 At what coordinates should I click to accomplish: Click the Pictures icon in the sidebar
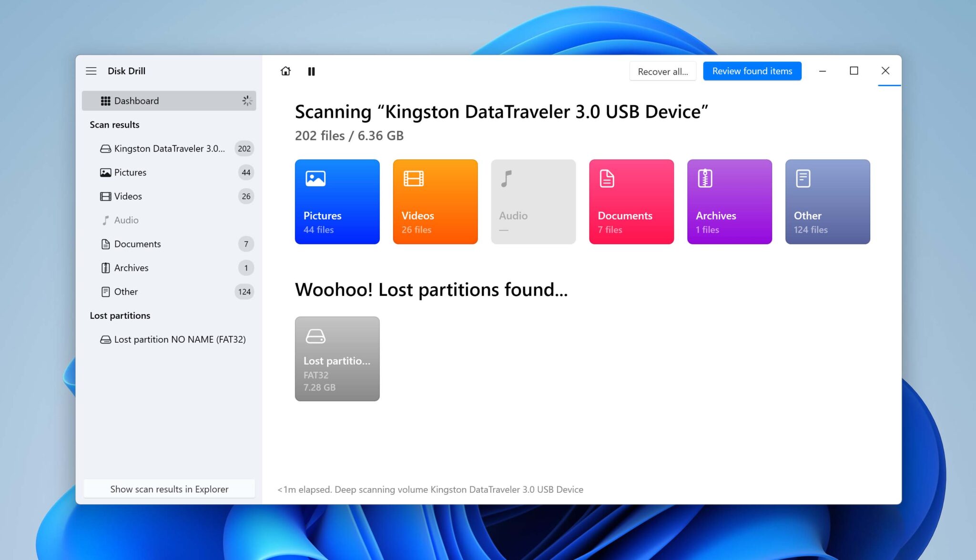pyautogui.click(x=105, y=172)
